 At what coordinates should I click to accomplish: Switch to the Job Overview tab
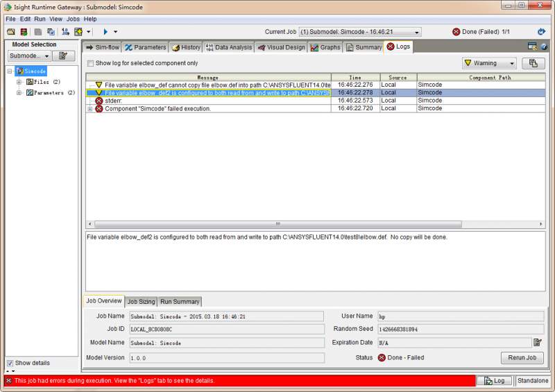[103, 300]
